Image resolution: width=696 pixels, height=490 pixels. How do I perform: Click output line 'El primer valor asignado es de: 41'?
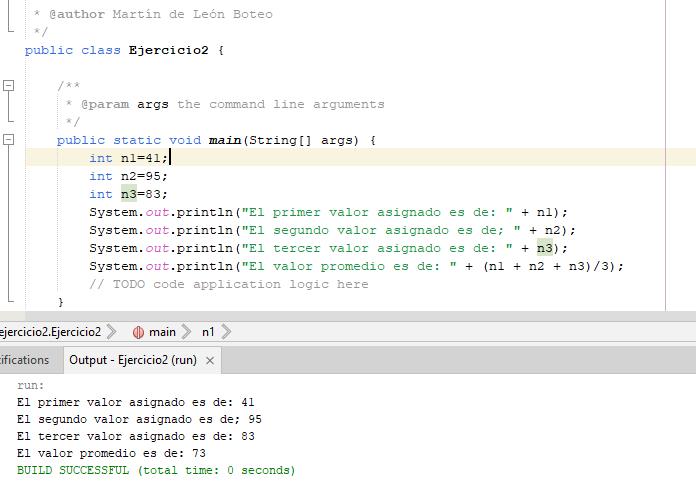(135, 402)
